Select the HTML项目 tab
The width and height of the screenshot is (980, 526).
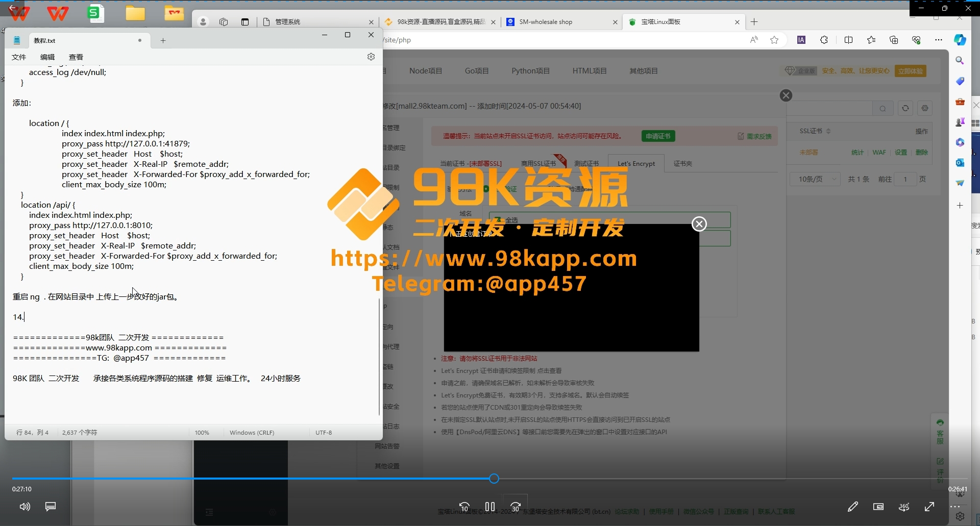click(590, 71)
